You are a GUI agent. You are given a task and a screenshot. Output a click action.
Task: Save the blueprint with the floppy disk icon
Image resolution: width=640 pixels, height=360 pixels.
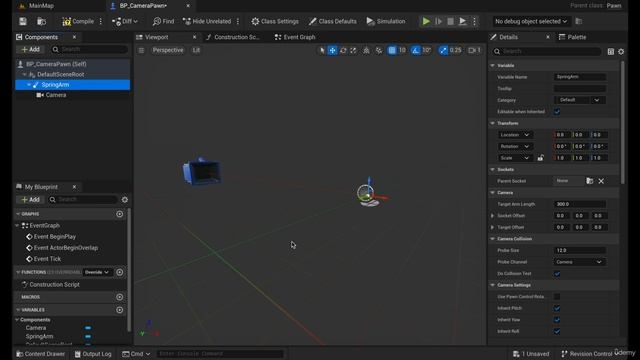23,21
